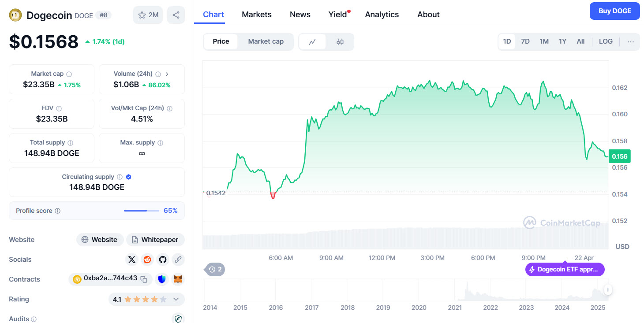This screenshot has height=323, width=644.
Task: Switch to the Analytics tab
Action: tap(382, 15)
